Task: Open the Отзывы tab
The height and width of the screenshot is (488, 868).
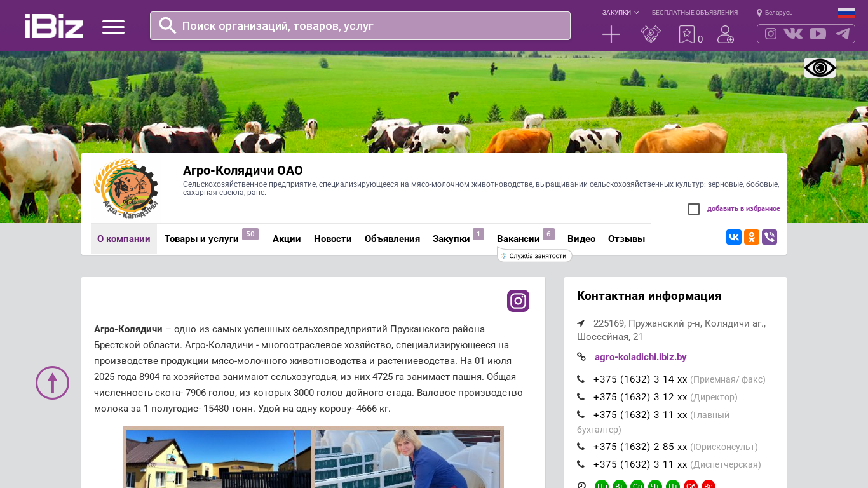Action: tap(627, 239)
